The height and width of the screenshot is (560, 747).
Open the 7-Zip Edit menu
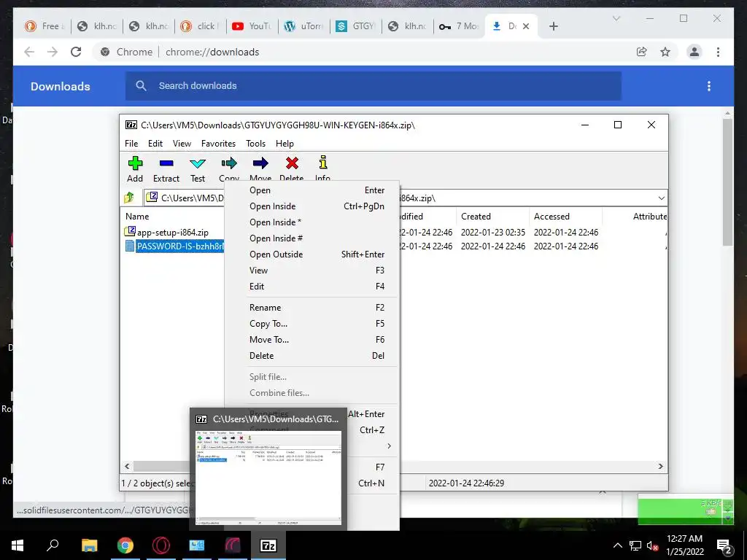pyautogui.click(x=155, y=144)
